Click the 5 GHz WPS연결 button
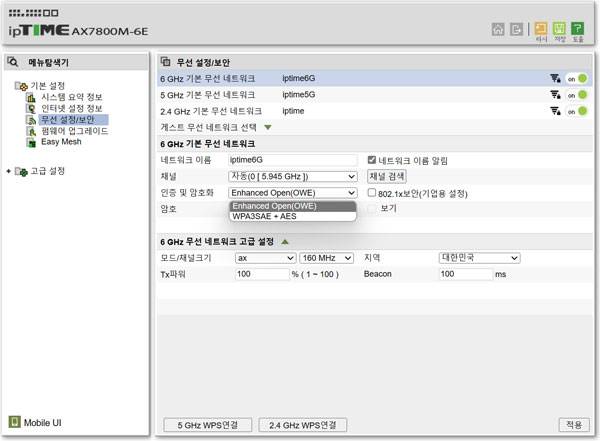The height and width of the screenshot is (441, 600). (208, 424)
